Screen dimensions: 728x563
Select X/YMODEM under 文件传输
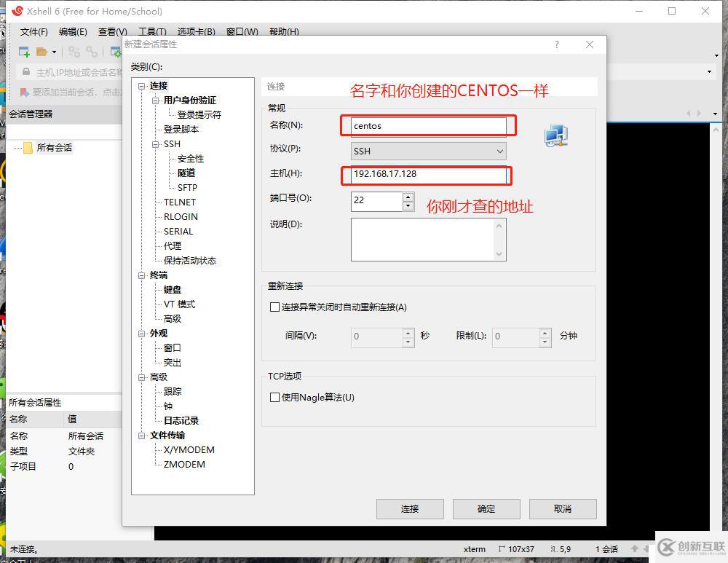[189, 450]
